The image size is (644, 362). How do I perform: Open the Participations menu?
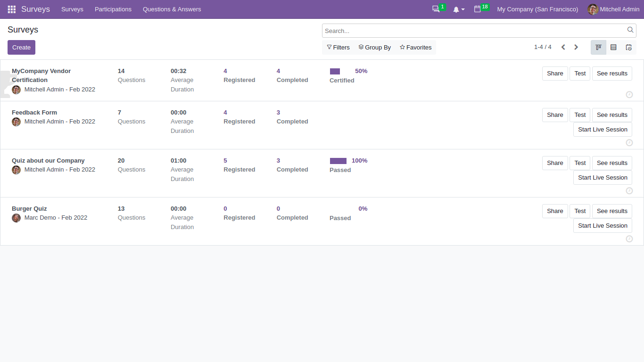[x=113, y=9]
